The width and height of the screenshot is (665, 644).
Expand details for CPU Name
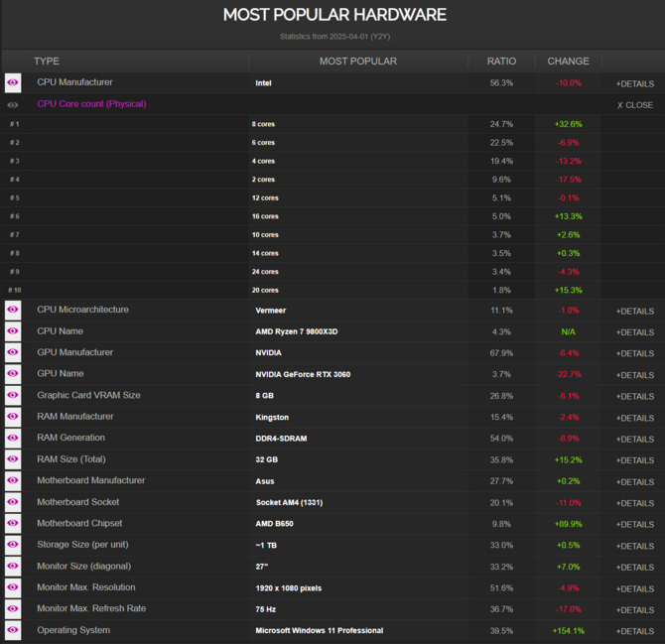coord(635,332)
